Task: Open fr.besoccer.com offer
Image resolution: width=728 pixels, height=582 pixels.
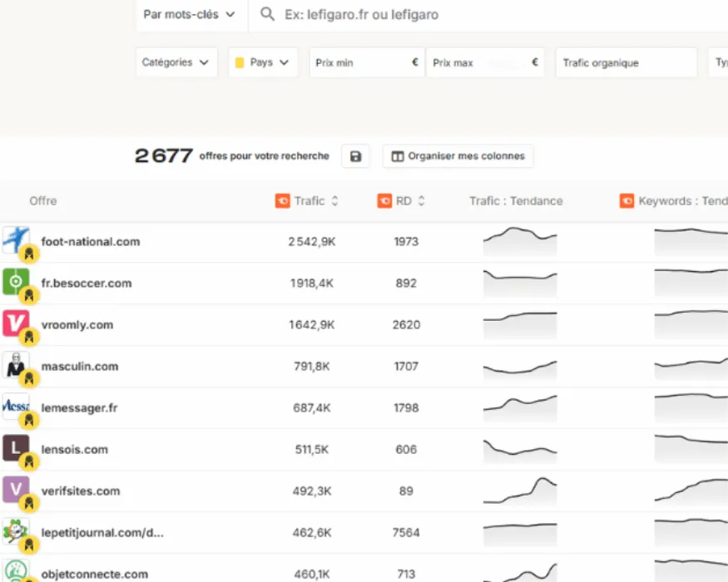Action: click(x=87, y=284)
